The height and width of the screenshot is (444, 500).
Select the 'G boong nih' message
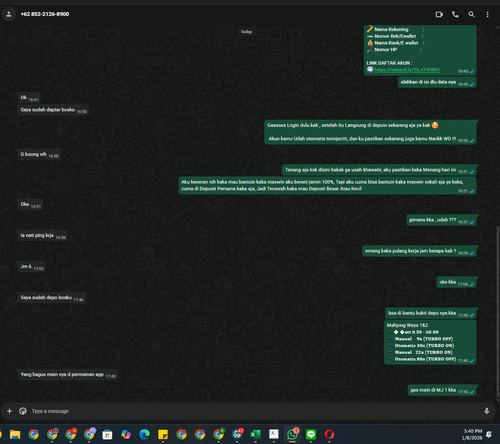[39, 154]
